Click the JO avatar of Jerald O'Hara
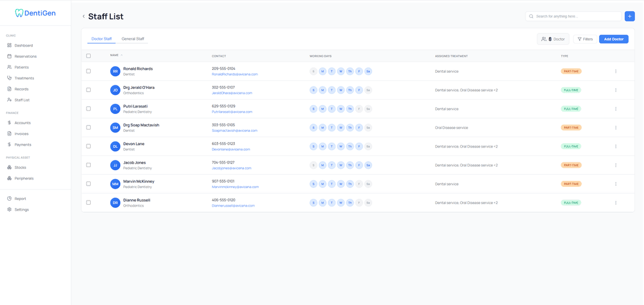The height and width of the screenshot is (305, 644). point(116,90)
